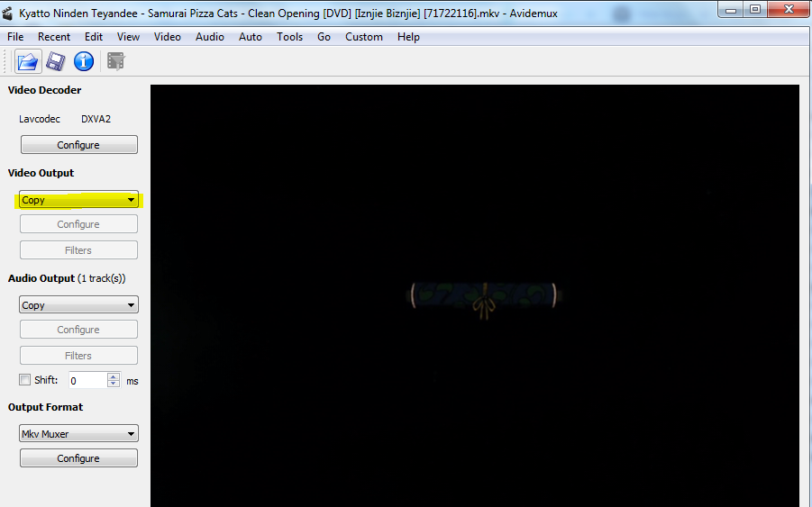Open the Custom menu
This screenshot has width=812, height=507.
pyautogui.click(x=364, y=37)
